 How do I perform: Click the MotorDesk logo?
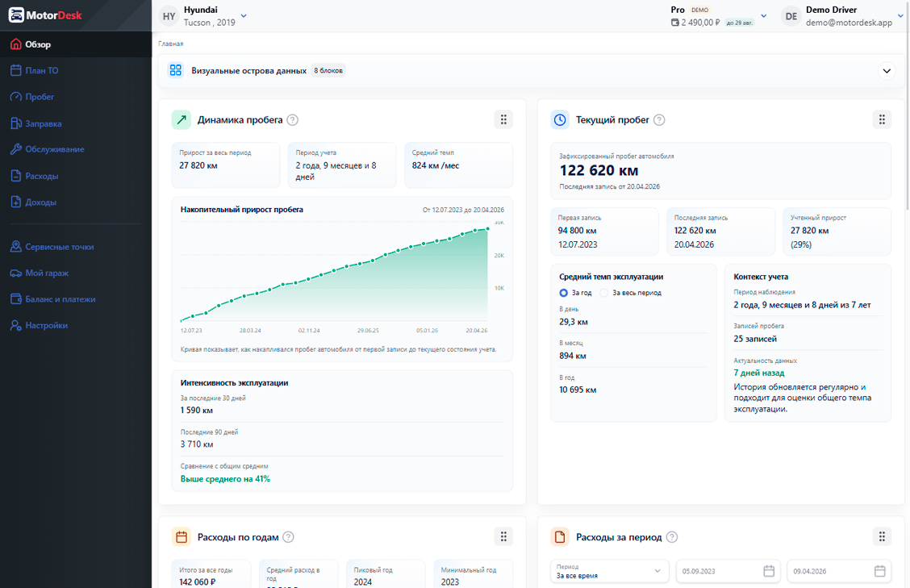coord(45,15)
